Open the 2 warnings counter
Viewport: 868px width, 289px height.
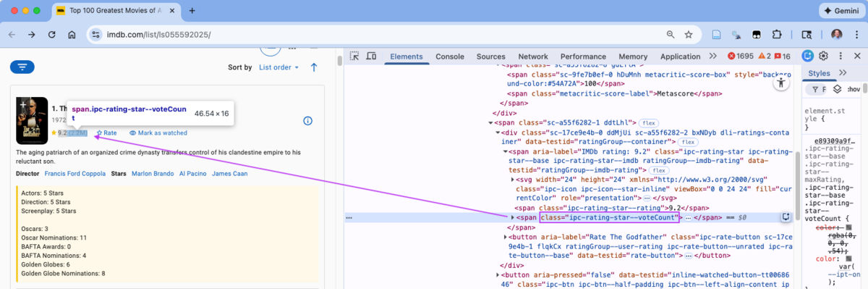764,56
